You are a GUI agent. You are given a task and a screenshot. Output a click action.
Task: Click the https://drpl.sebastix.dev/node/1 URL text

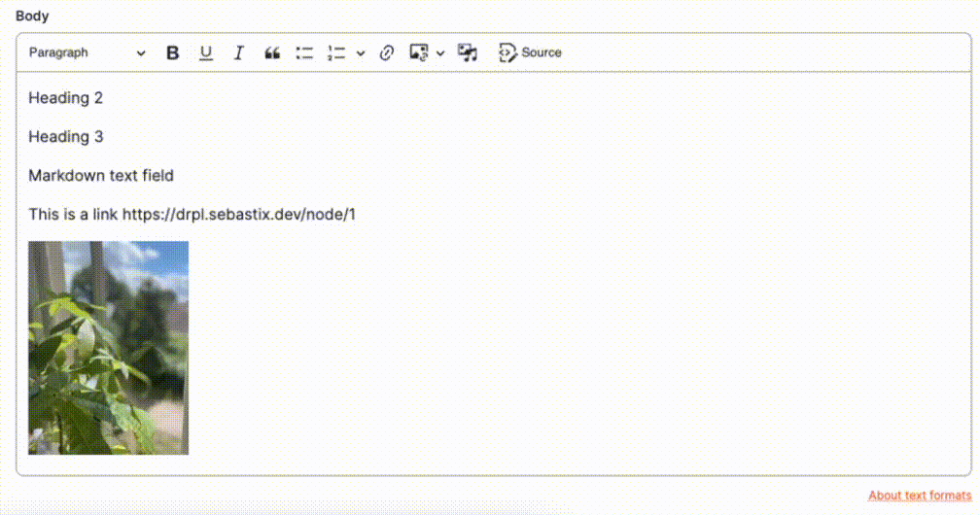pos(239,215)
